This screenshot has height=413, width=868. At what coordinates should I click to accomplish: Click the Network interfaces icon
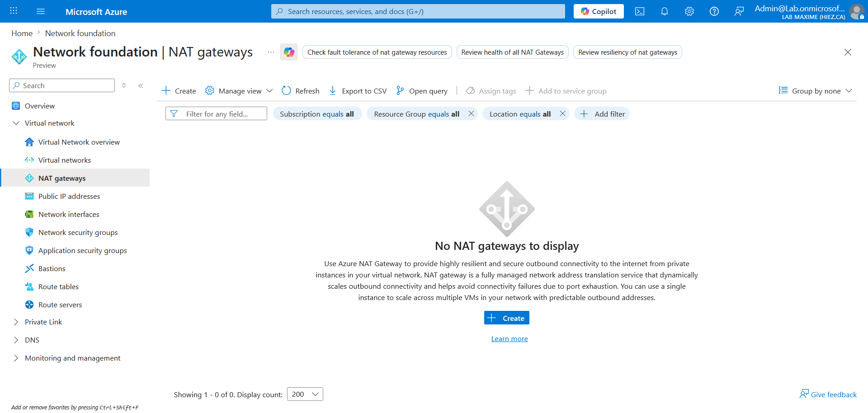(x=29, y=214)
